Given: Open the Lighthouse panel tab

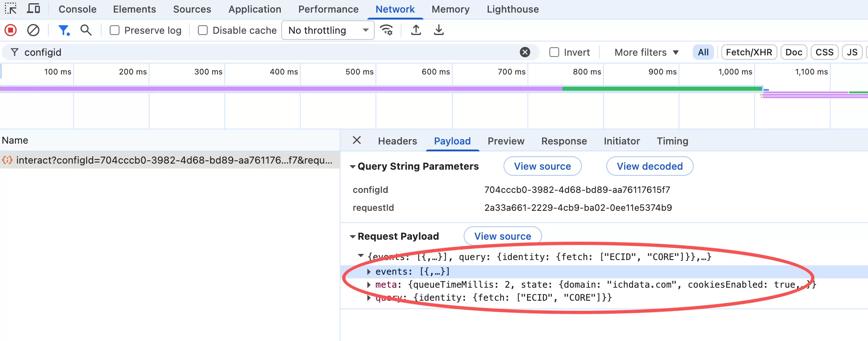Looking at the screenshot, I should pos(512,9).
